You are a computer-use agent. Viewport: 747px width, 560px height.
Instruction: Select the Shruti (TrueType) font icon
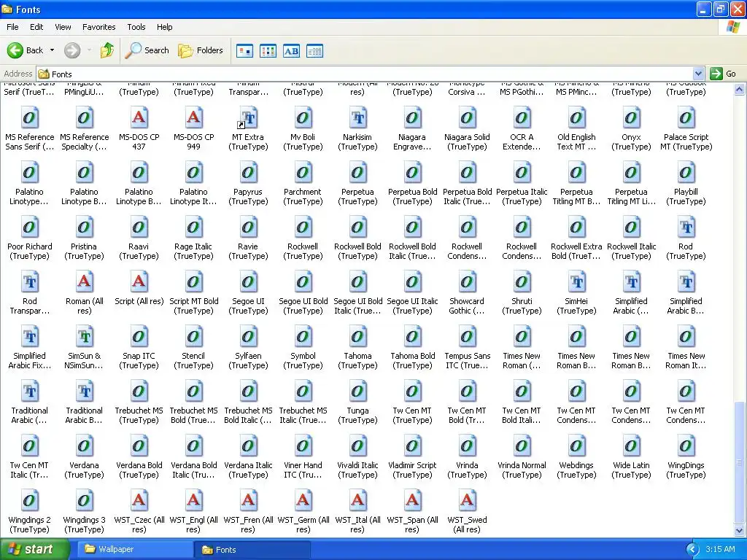[x=522, y=282]
